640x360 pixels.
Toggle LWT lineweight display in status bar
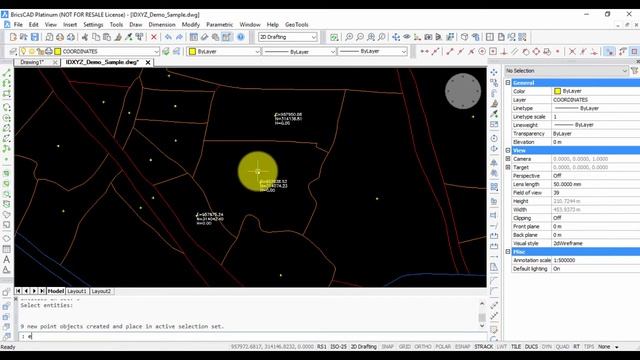[x=502, y=347]
